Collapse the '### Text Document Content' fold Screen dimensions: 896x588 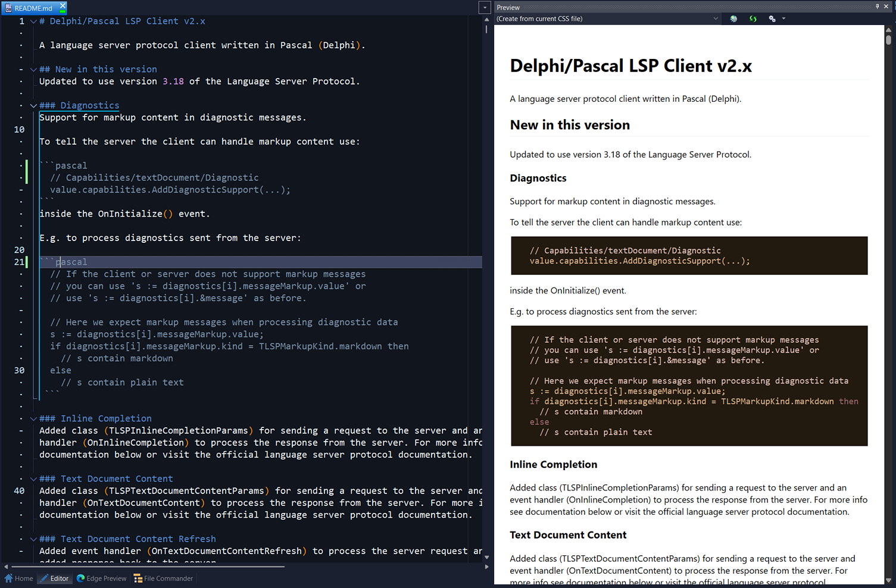(33, 479)
